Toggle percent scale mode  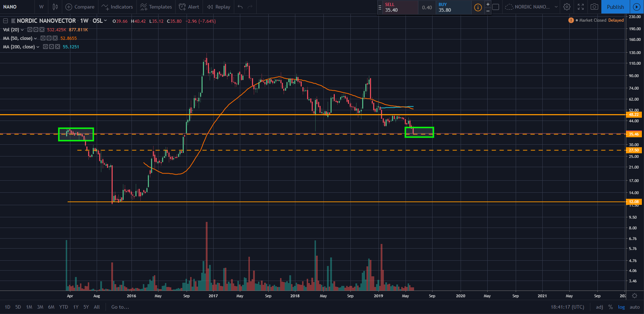610,307
